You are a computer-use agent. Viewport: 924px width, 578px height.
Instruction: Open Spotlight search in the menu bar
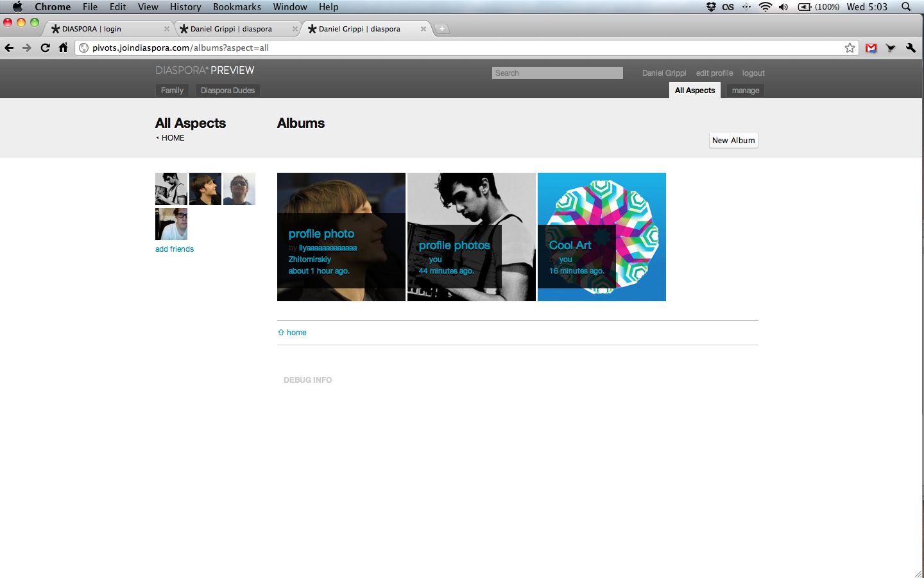pyautogui.click(x=906, y=7)
